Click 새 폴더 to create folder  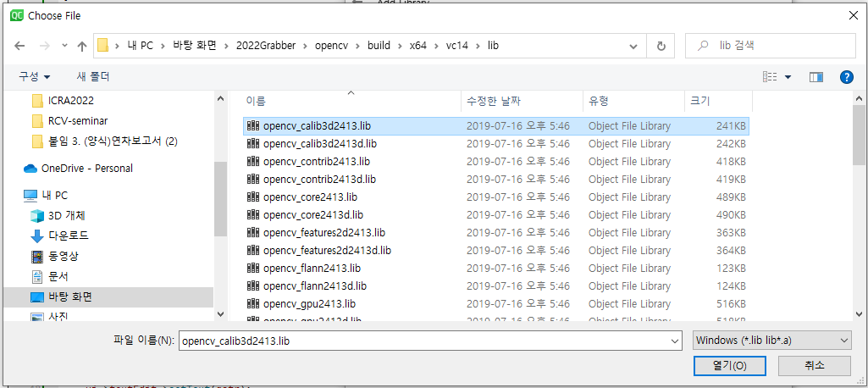coord(93,77)
